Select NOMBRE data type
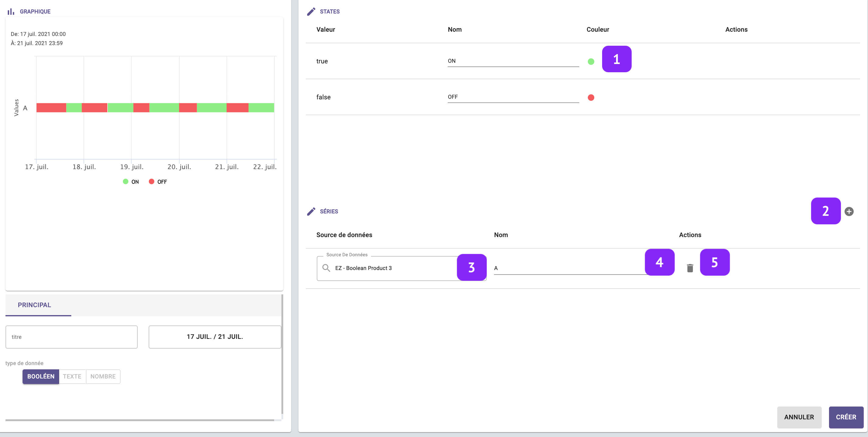Screen dimensions: 868x437 pos(103,376)
